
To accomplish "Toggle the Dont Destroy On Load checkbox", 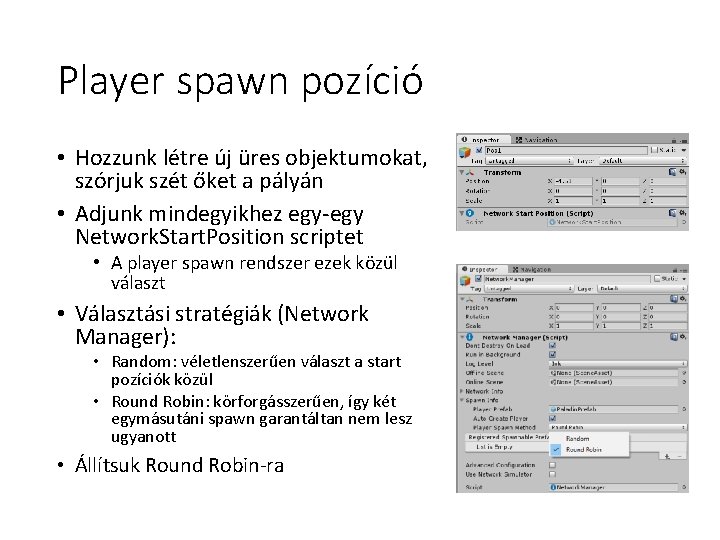I will [x=552, y=345].
